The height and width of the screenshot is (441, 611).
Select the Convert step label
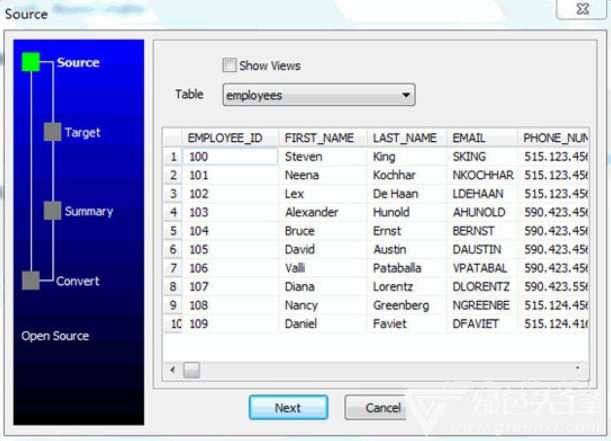click(78, 281)
